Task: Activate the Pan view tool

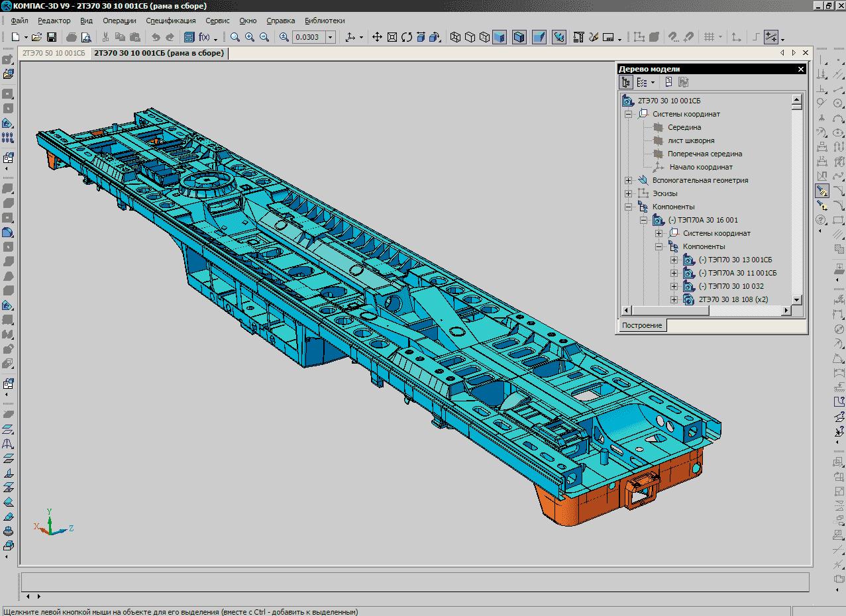Action: 377,38
